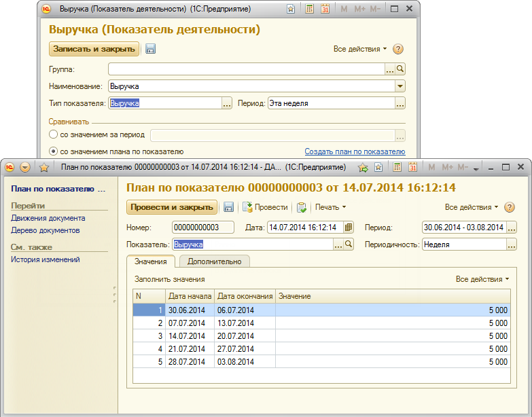This screenshot has height=417, width=532.
Task: Click Провести и закрыть button
Action: point(172,207)
